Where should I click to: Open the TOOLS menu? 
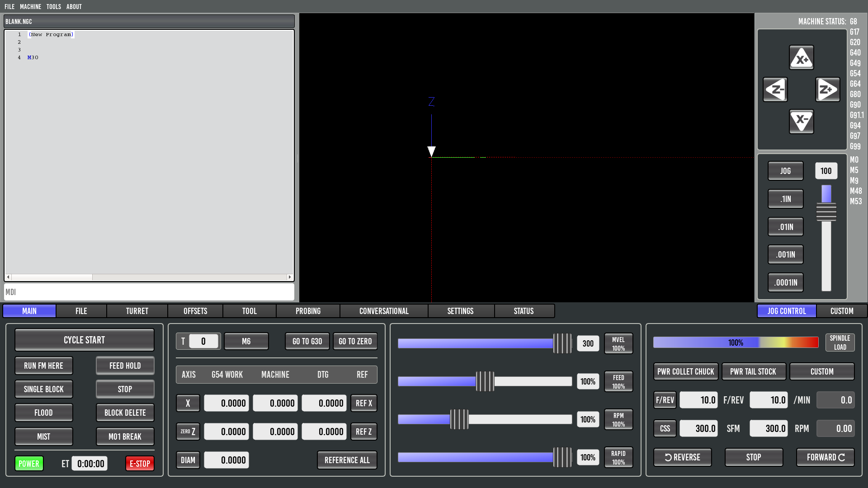coord(53,7)
